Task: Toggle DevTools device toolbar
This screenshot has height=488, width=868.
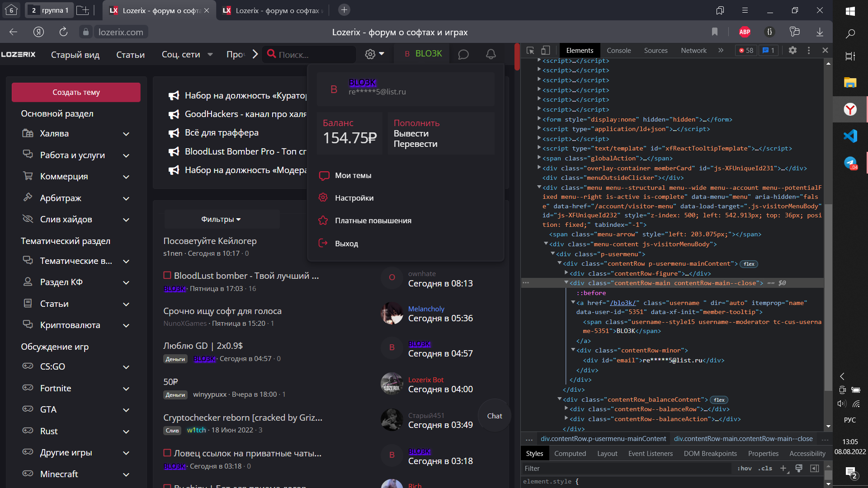Action: click(x=546, y=51)
